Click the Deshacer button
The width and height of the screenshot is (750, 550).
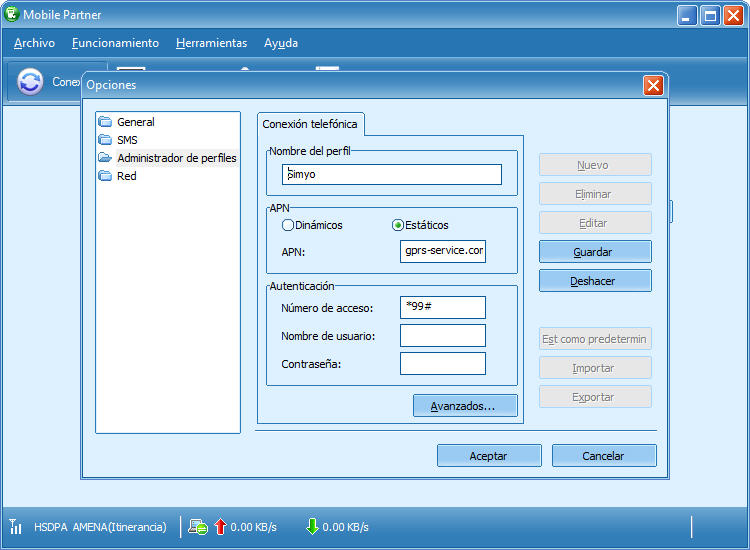tap(594, 281)
